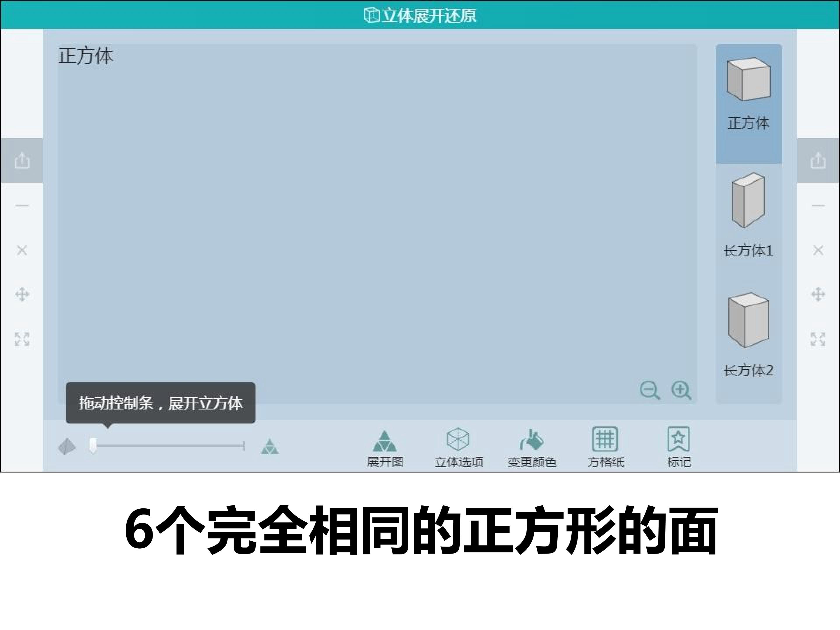
Task: Open the 展开图 unfold diagram tool
Action: click(385, 449)
